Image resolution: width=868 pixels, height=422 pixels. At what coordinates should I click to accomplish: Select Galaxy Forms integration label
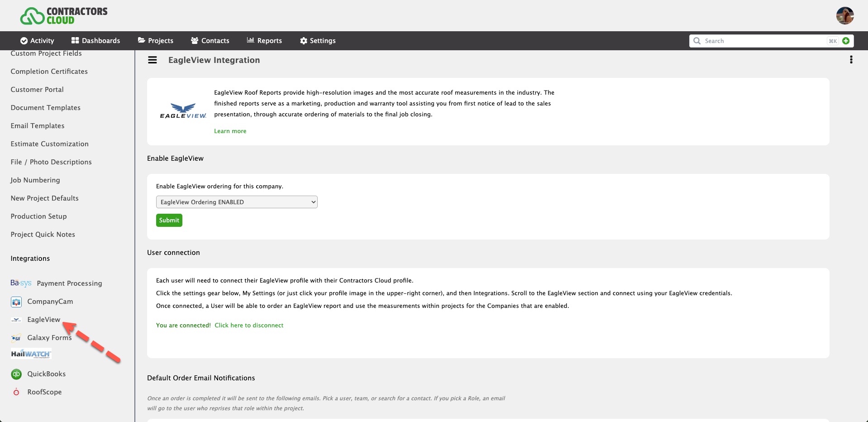point(49,338)
